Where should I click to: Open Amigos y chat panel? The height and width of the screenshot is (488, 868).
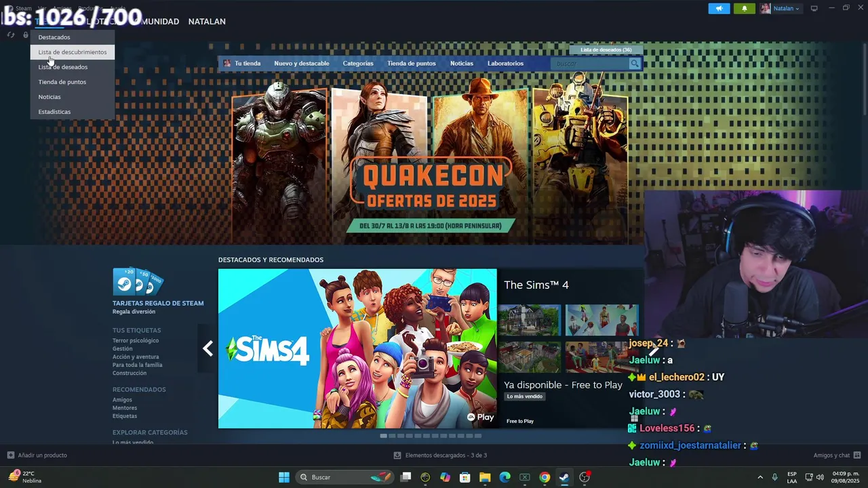click(837, 455)
